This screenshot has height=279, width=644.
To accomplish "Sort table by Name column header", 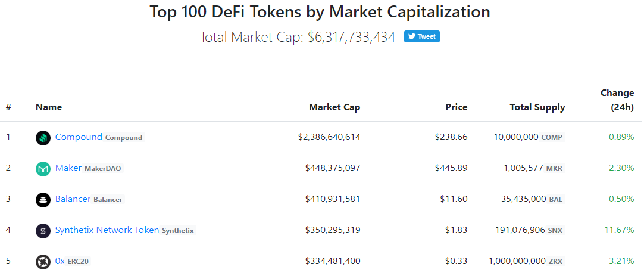I will [x=49, y=107].
